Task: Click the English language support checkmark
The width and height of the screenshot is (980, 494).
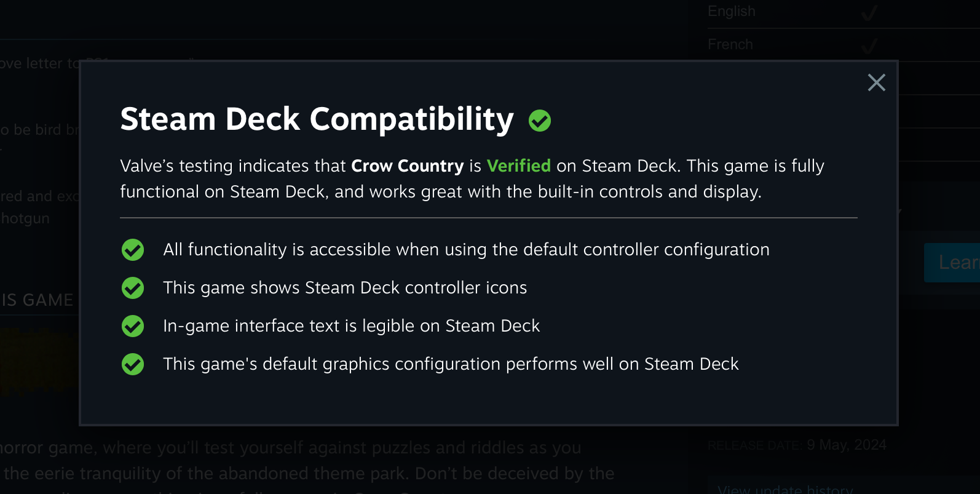Action: point(871,11)
